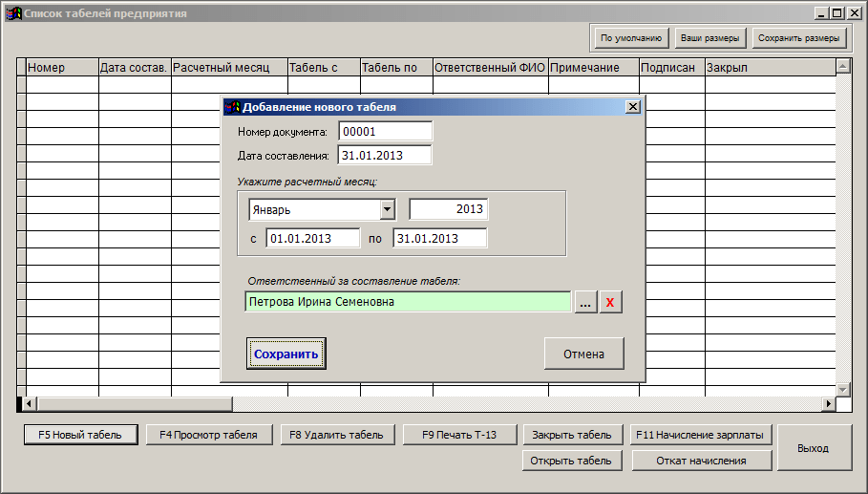Click the horizontal scrollbar thumb
Screen dimensions: 868x494
click(135, 404)
